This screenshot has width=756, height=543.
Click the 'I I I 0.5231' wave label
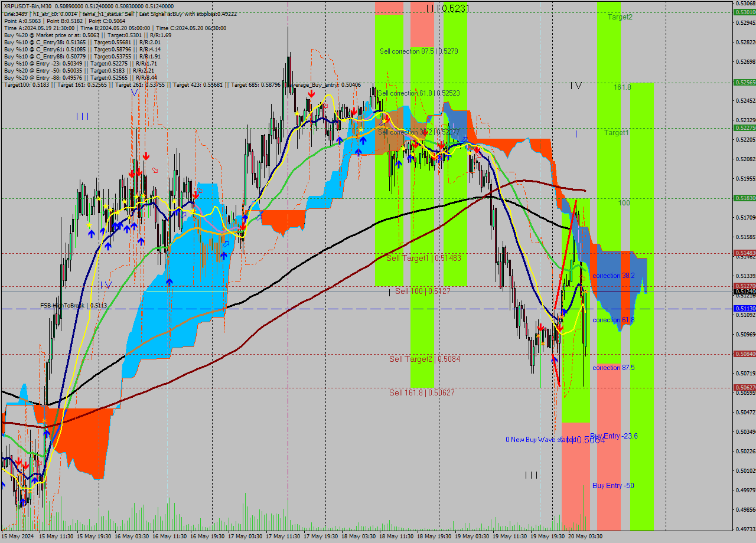tap(448, 8)
